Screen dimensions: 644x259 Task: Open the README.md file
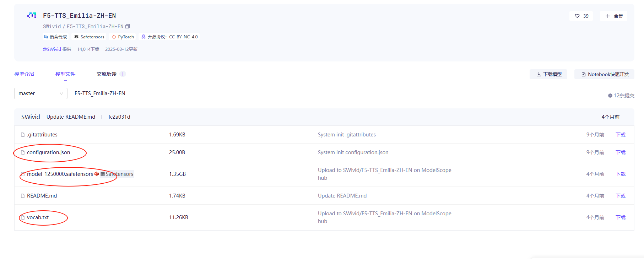click(42, 196)
